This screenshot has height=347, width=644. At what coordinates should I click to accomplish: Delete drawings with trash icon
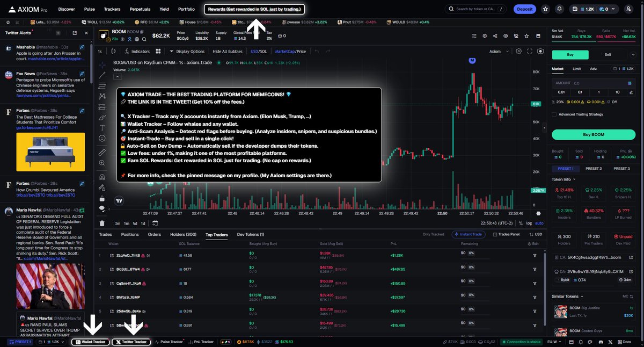(102, 223)
